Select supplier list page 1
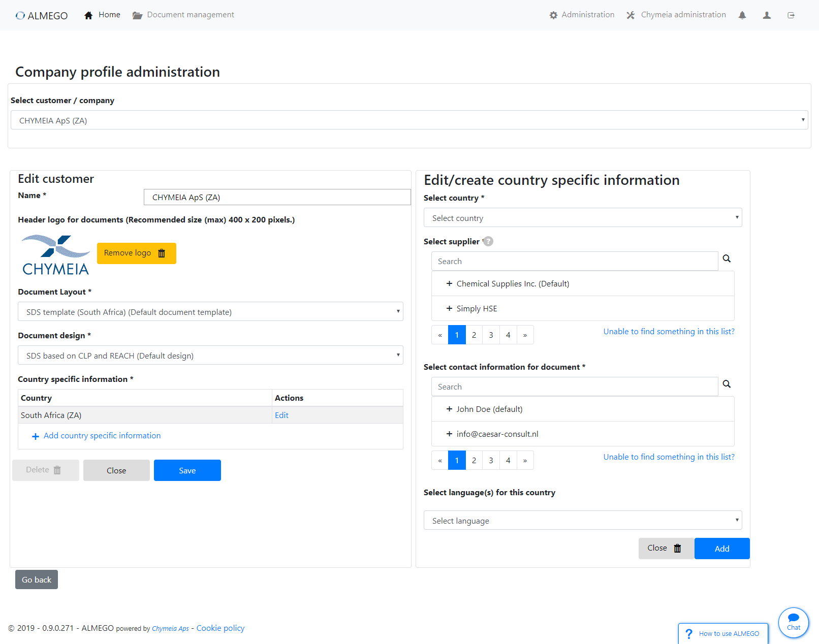The width and height of the screenshot is (819, 644). 457,335
